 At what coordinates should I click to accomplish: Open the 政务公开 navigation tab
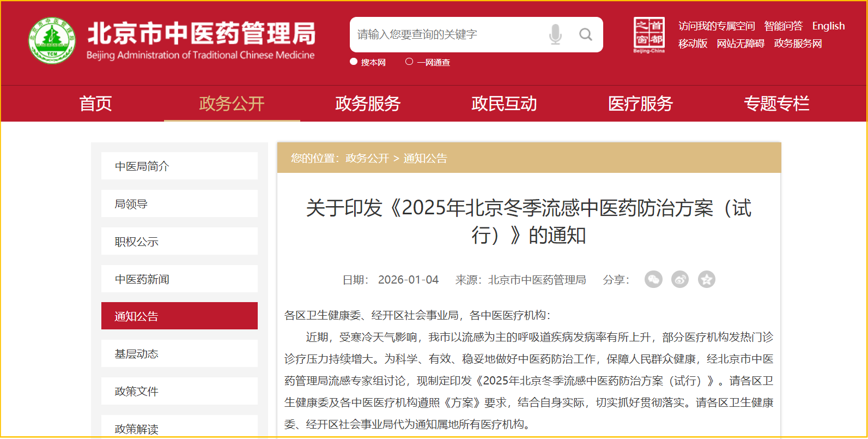coord(232,104)
